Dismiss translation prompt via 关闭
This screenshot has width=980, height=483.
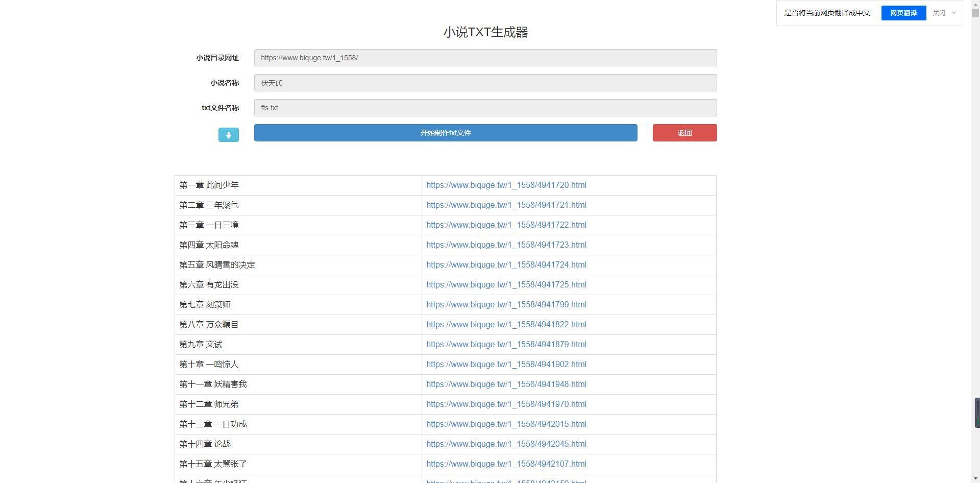point(939,13)
